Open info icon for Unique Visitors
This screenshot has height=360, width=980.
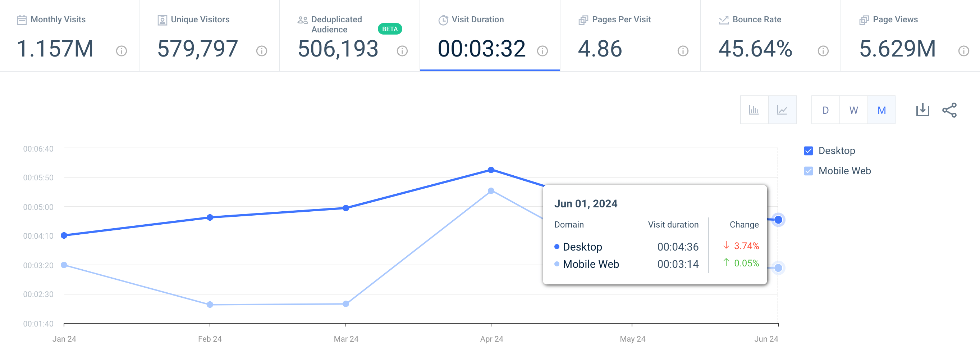[261, 51]
